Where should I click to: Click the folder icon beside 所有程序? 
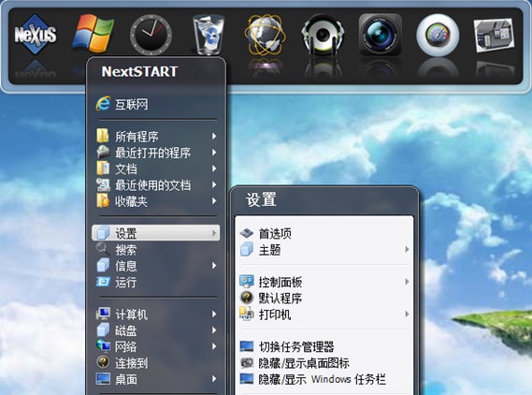(103, 136)
